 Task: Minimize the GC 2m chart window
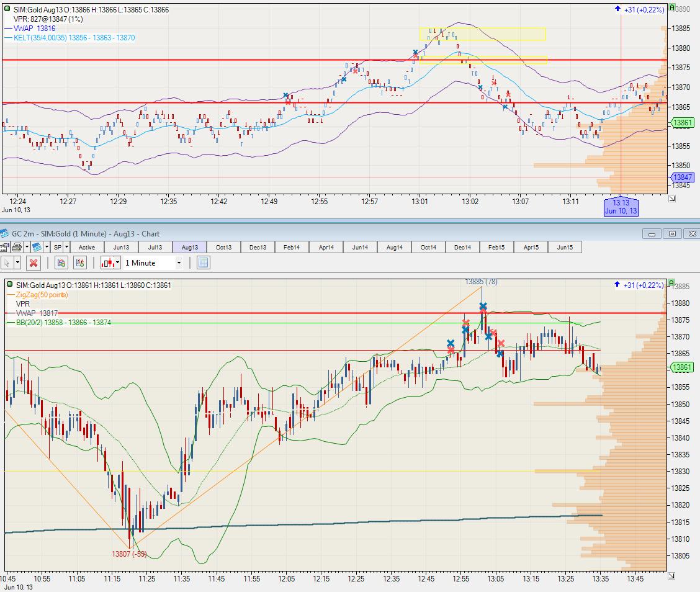652,233
